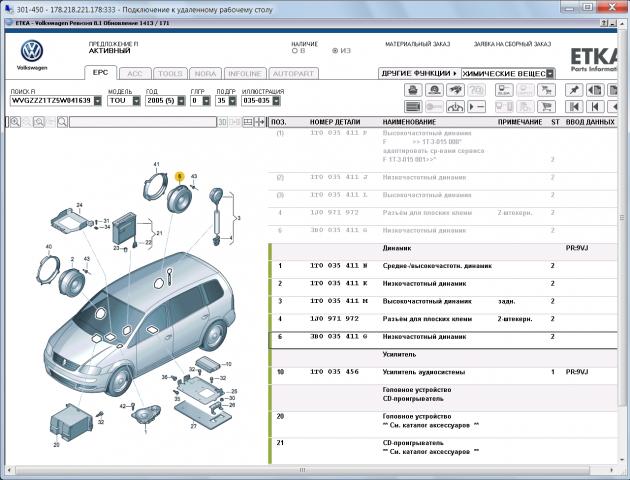
Task: Click the table layout split icon
Action: [x=248, y=122]
